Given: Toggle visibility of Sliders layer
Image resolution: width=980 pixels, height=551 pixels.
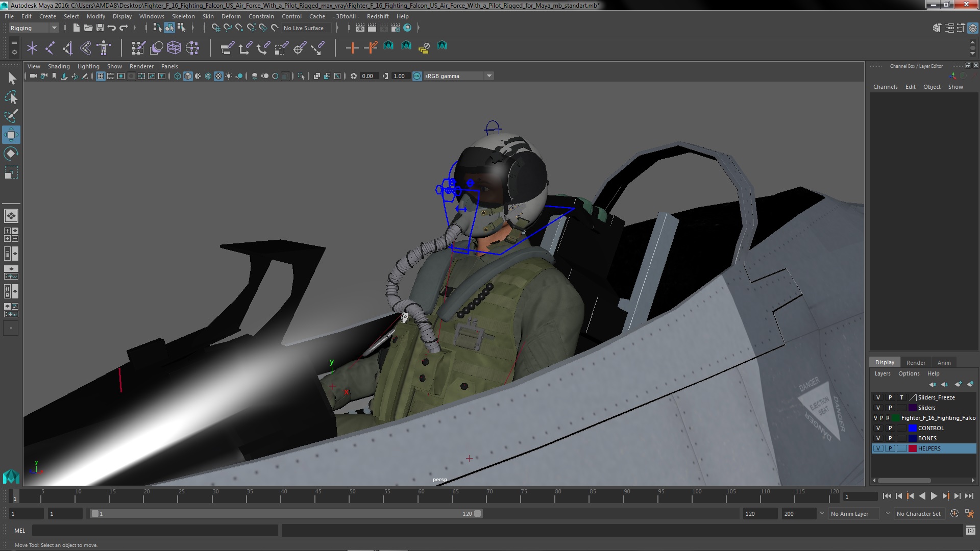Looking at the screenshot, I should point(878,408).
